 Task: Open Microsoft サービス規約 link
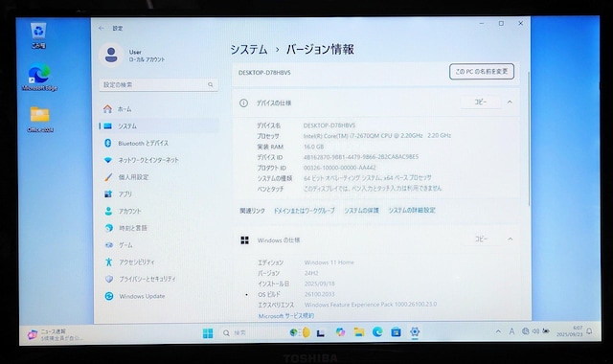point(285,315)
